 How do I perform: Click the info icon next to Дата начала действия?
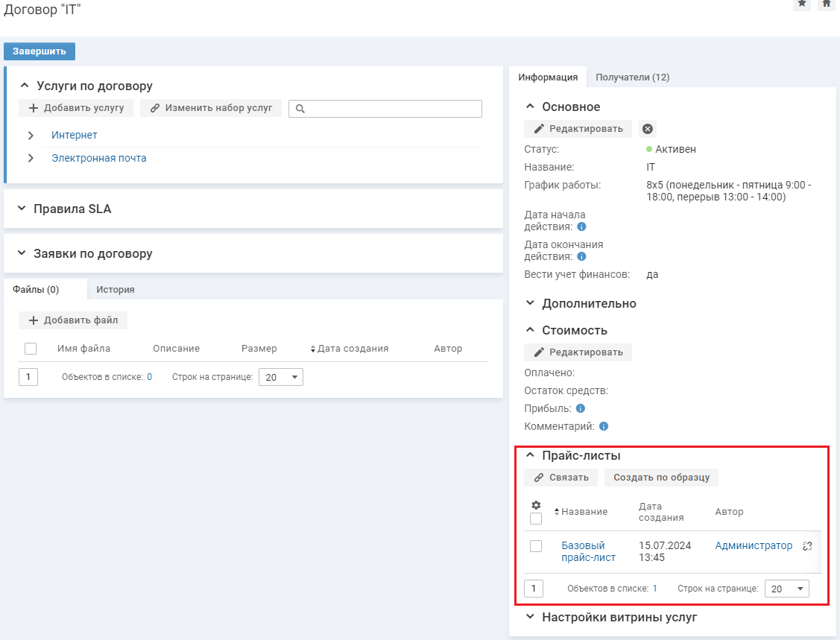[x=581, y=226]
